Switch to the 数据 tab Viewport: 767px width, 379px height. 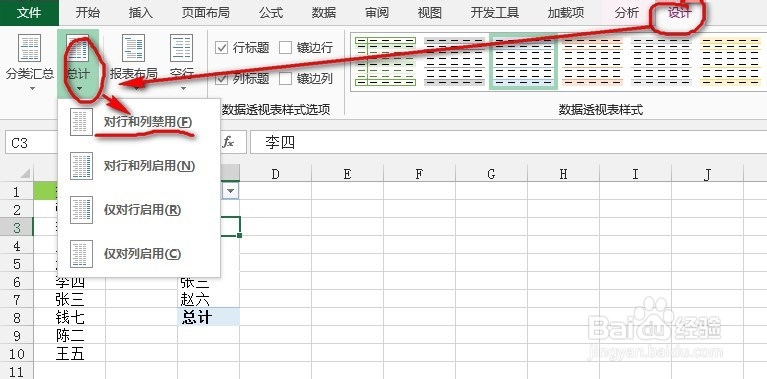click(324, 13)
